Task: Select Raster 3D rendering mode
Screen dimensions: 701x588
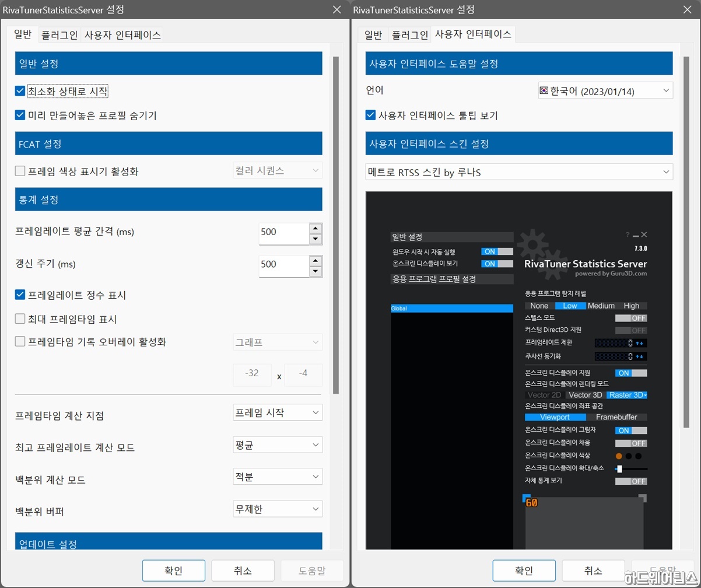Action: (627, 395)
